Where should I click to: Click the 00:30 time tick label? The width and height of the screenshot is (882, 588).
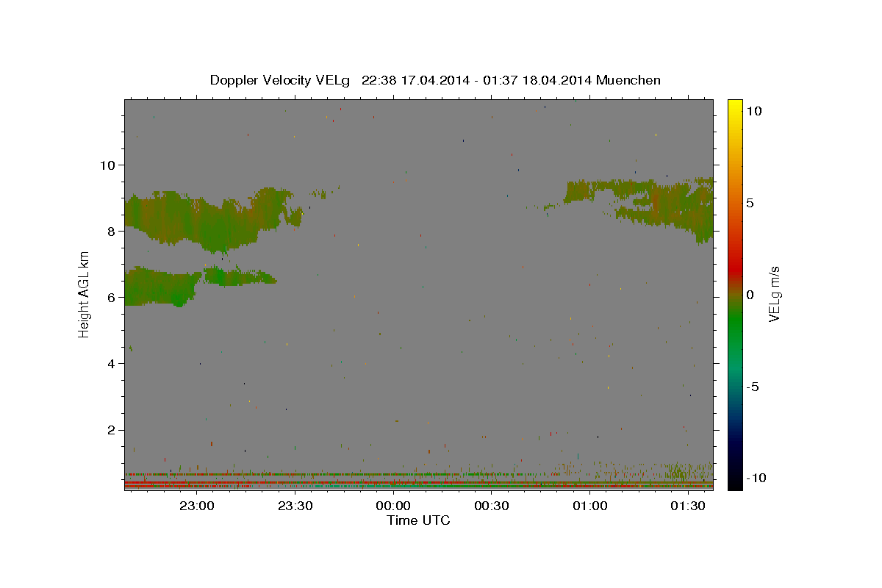492,506
